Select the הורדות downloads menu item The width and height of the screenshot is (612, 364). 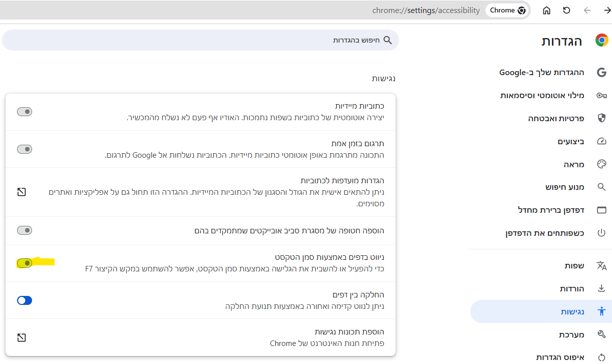(x=572, y=289)
